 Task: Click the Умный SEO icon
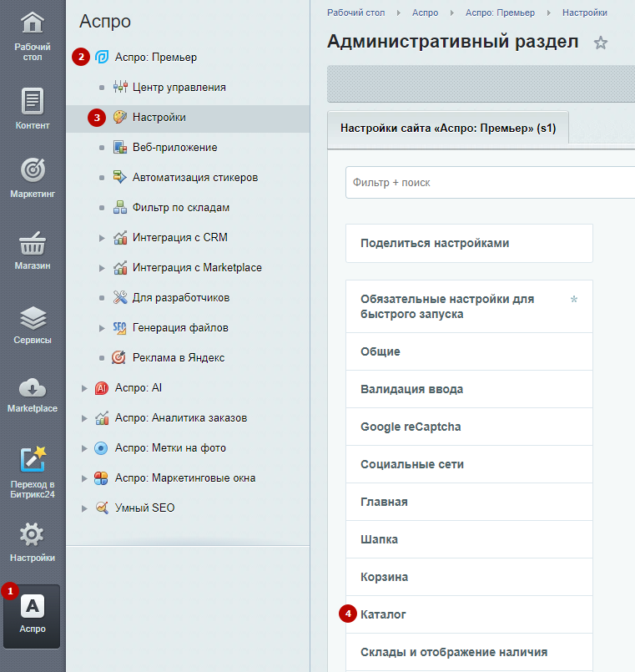click(102, 508)
